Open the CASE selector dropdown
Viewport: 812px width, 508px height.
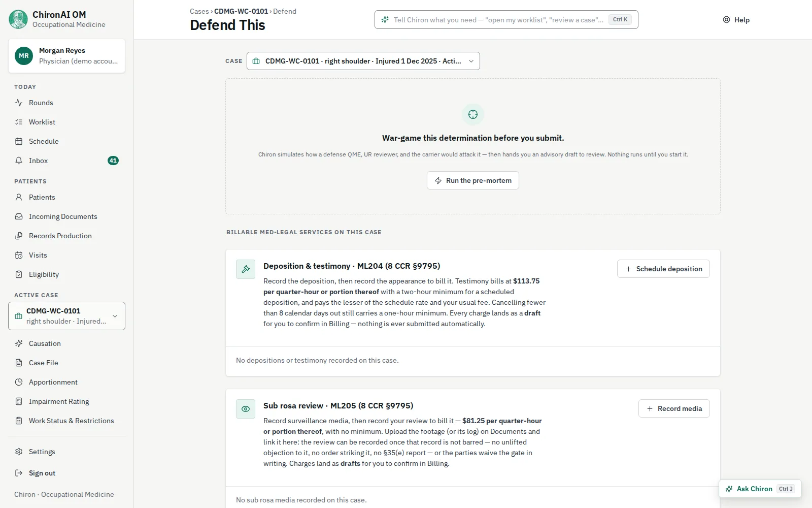(x=363, y=61)
